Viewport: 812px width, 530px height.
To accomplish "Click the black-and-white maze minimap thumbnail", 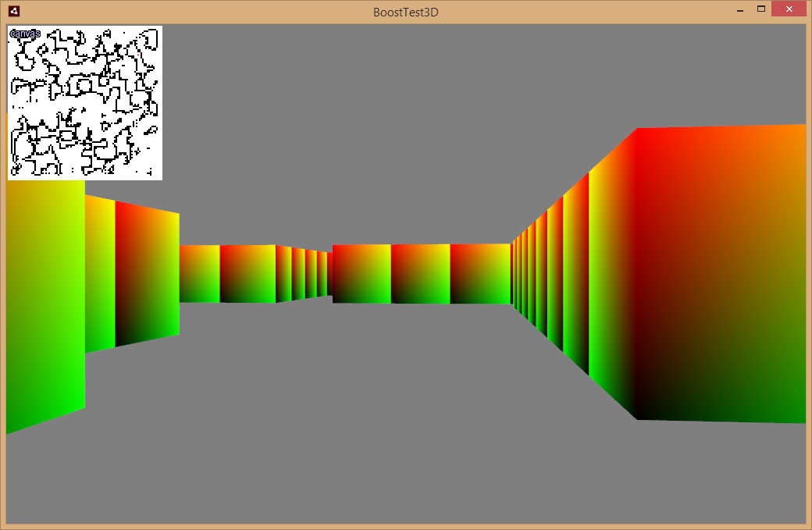I will coord(85,103).
